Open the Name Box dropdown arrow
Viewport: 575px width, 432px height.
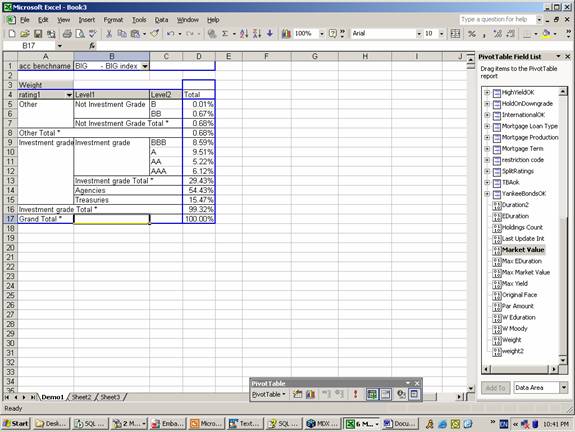[59, 46]
